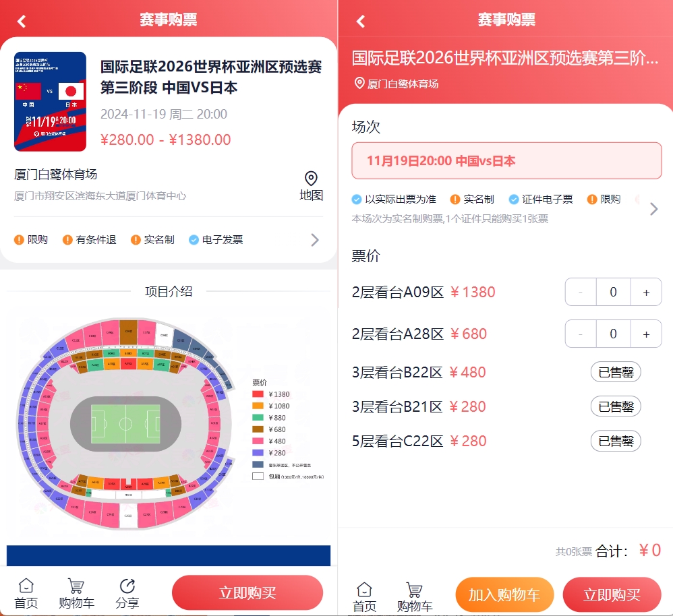The width and height of the screenshot is (673, 616).
Task: Go back from the left ticket detail page
Action: click(x=22, y=21)
